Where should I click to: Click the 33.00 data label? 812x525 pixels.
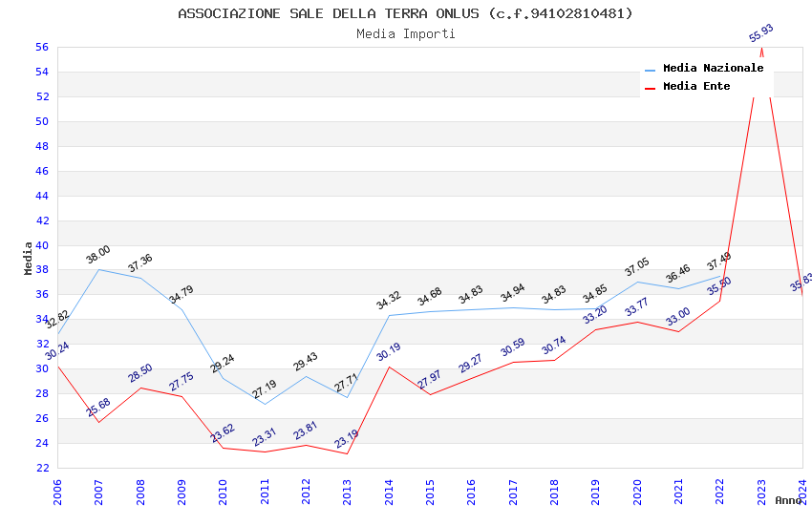tap(678, 317)
